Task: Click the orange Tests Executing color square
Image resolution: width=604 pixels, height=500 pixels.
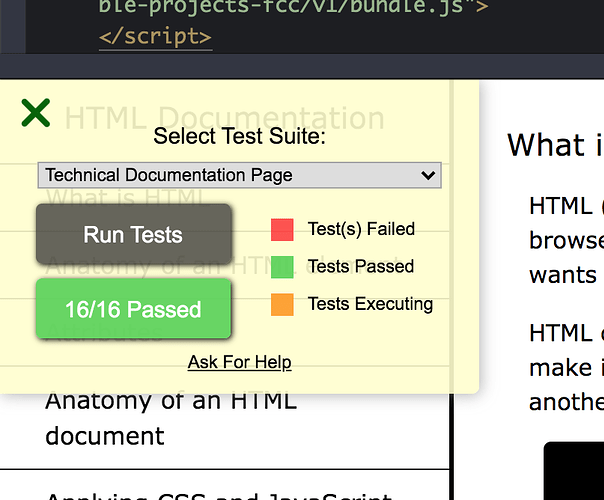Action: 282,303
